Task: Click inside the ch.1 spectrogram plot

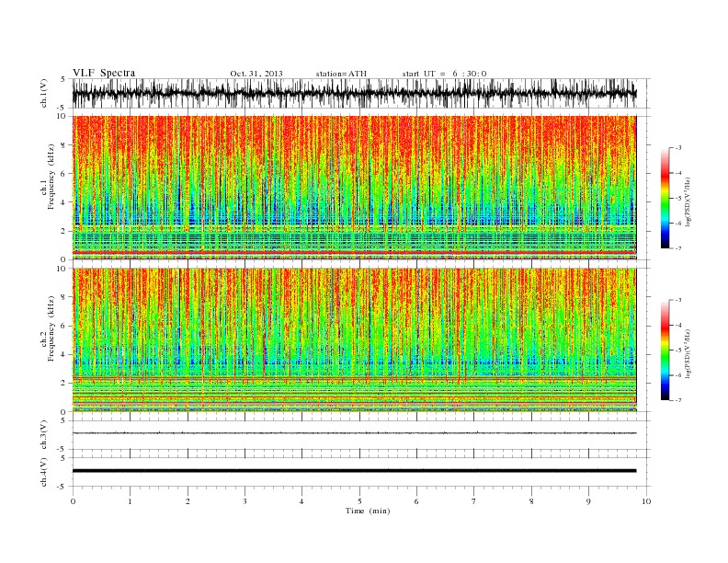Action: coord(354,188)
